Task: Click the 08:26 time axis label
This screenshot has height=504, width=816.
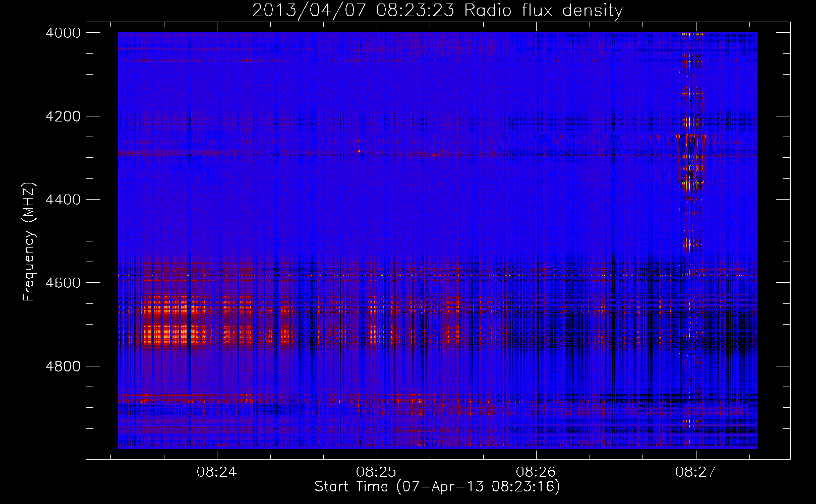Action: tap(536, 472)
